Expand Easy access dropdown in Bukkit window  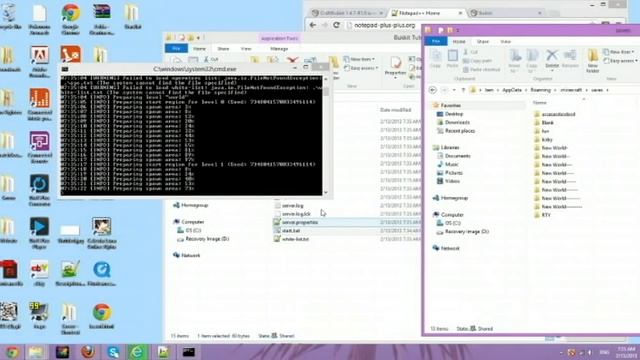376,68
